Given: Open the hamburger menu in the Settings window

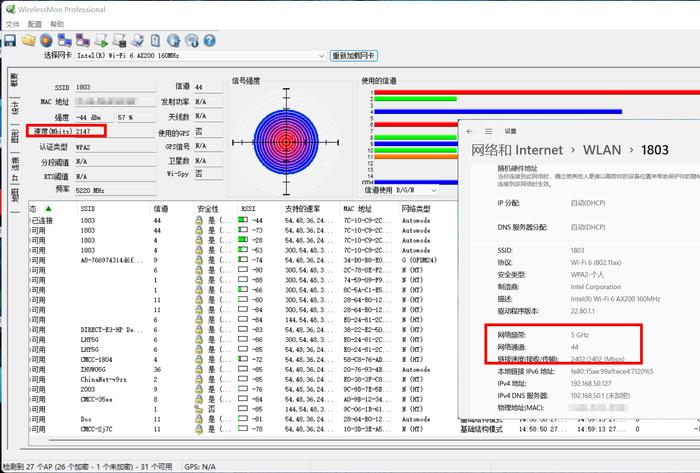Looking at the screenshot, I should 488,131.
